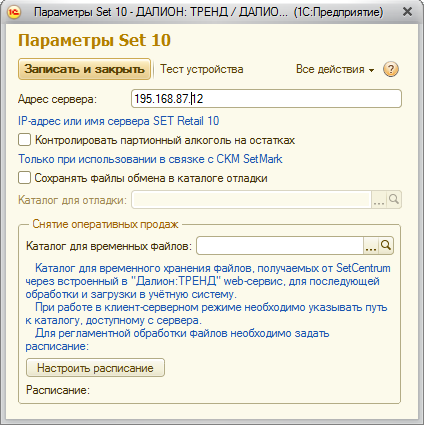Enable 'Контролировать партионный алкоголь на остатках' checkbox

24,140
